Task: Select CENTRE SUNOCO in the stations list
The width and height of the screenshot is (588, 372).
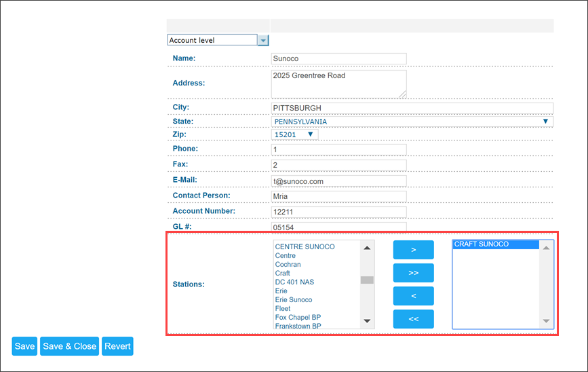Action: point(305,246)
